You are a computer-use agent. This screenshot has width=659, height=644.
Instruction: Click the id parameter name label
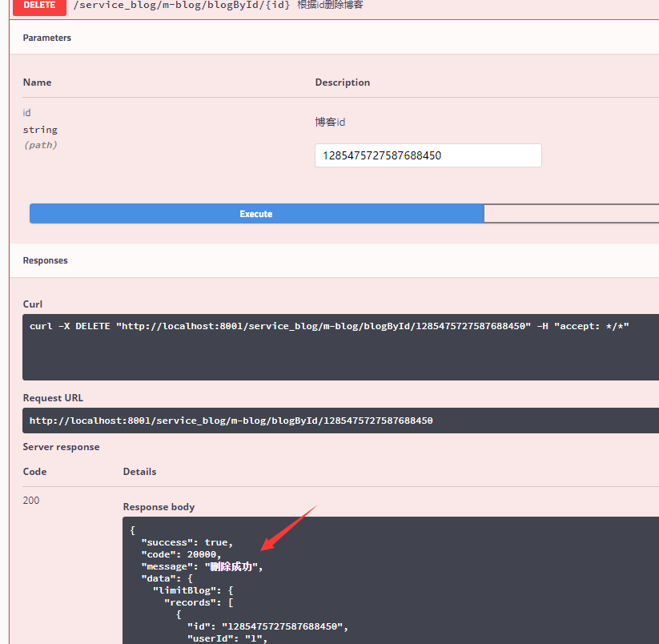click(26, 112)
